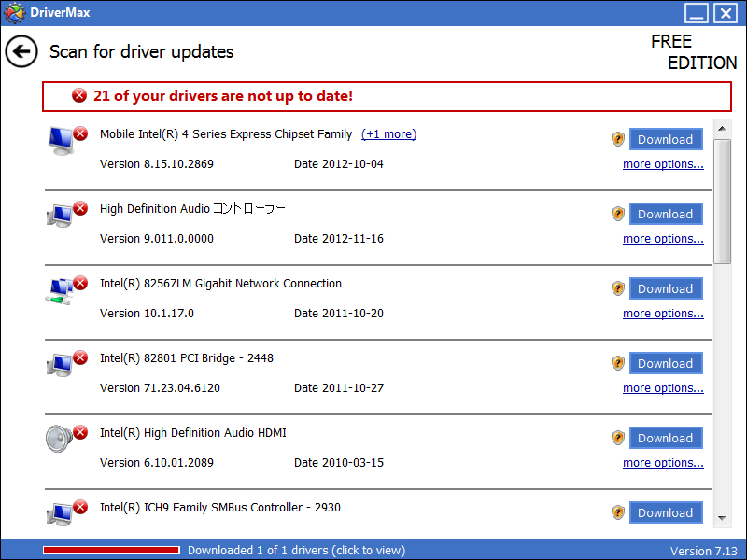Click the FREE EDITION label

[694, 52]
